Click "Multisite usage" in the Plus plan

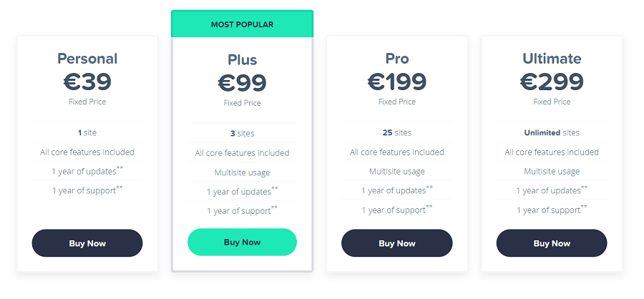click(242, 172)
